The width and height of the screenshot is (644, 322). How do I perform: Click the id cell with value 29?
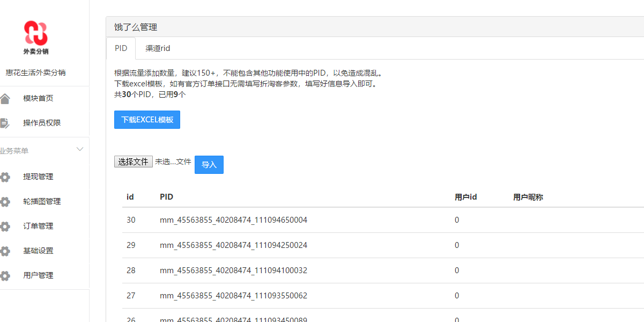click(131, 245)
